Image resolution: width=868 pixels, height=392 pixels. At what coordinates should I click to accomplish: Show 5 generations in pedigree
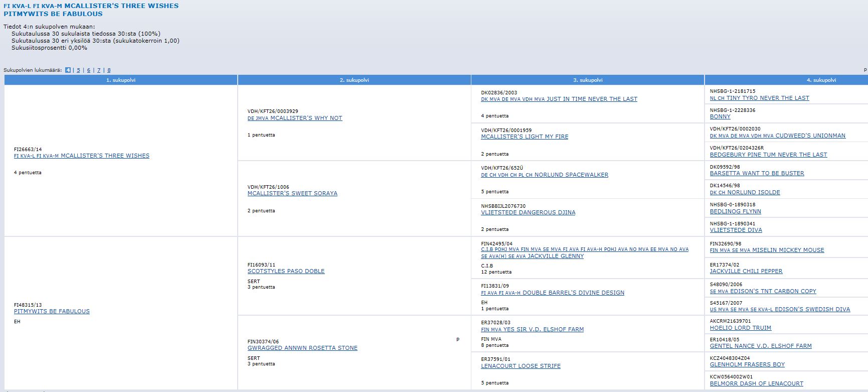tap(78, 70)
